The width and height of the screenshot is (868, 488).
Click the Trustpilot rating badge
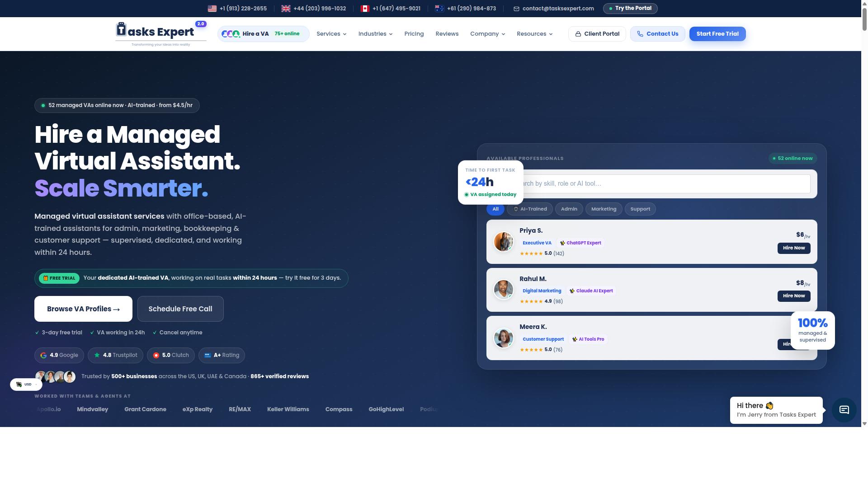tap(116, 355)
